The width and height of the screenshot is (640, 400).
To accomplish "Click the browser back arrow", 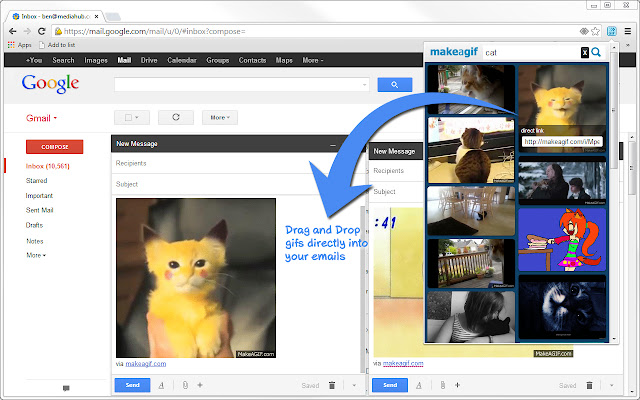I will tap(13, 31).
